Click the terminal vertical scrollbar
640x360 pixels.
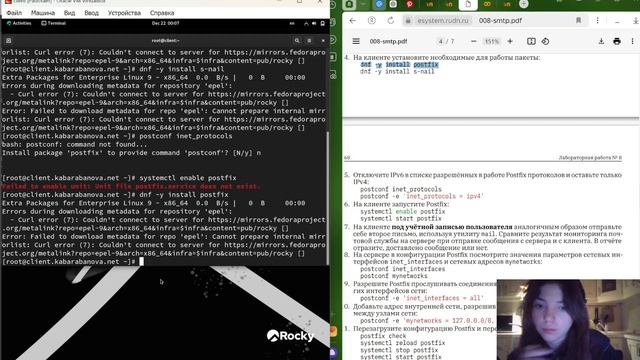pos(327,198)
